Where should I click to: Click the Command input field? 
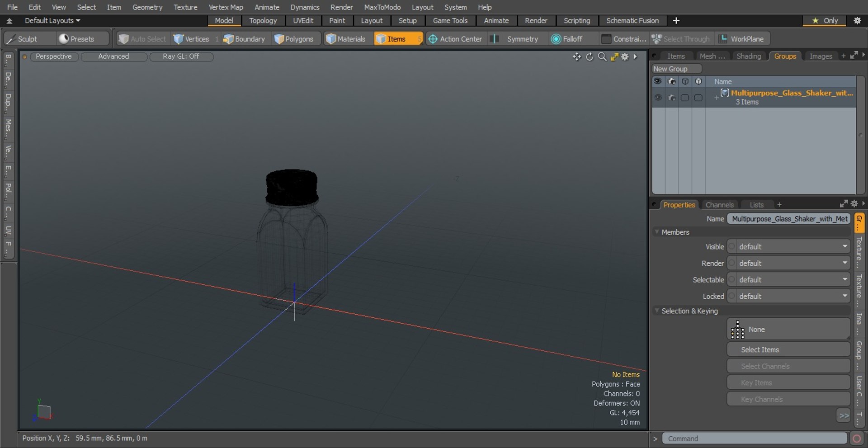coord(754,439)
